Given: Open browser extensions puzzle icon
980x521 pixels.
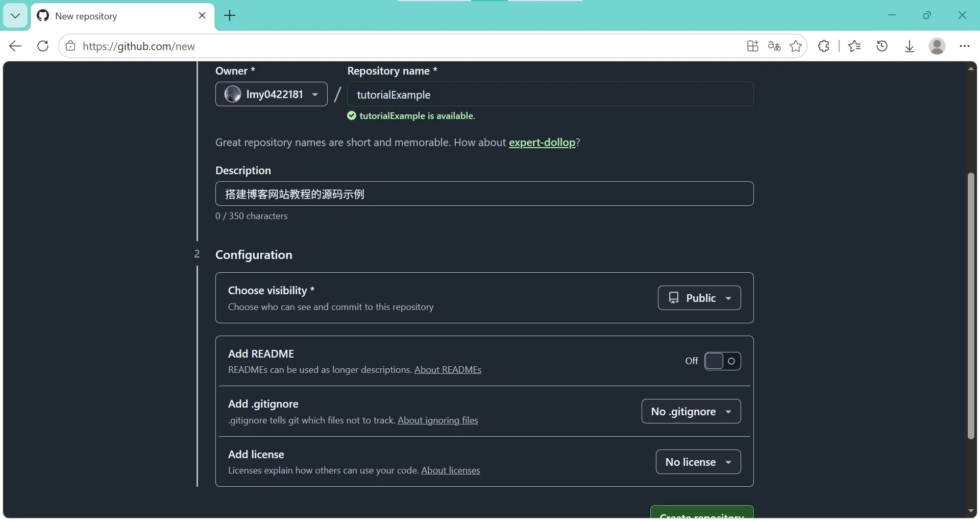Looking at the screenshot, I should (x=823, y=46).
